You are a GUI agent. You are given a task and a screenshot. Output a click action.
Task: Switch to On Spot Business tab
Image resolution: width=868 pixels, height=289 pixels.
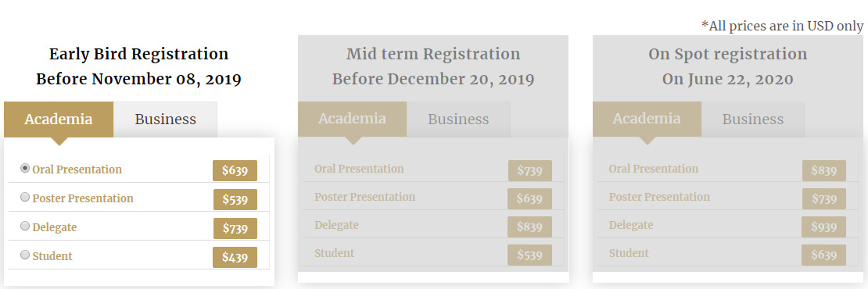753,120
